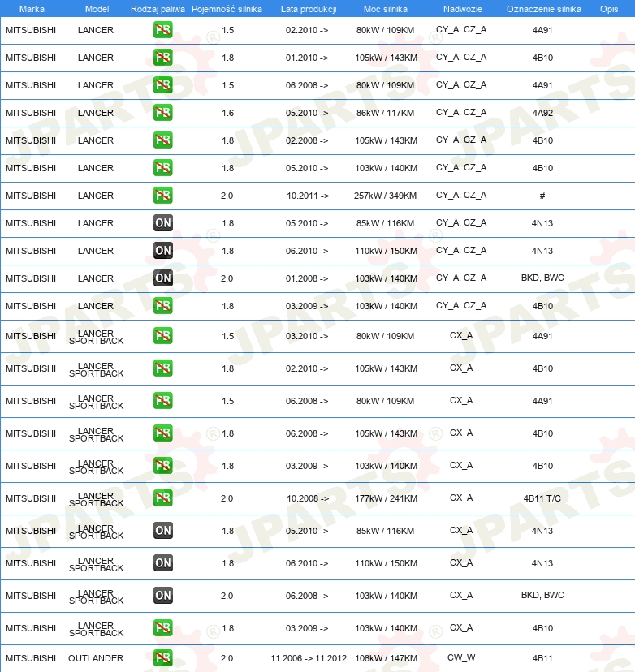The height and width of the screenshot is (672, 635).
Task: Click the CX_A body code in 03.2010 row
Action: (461, 335)
